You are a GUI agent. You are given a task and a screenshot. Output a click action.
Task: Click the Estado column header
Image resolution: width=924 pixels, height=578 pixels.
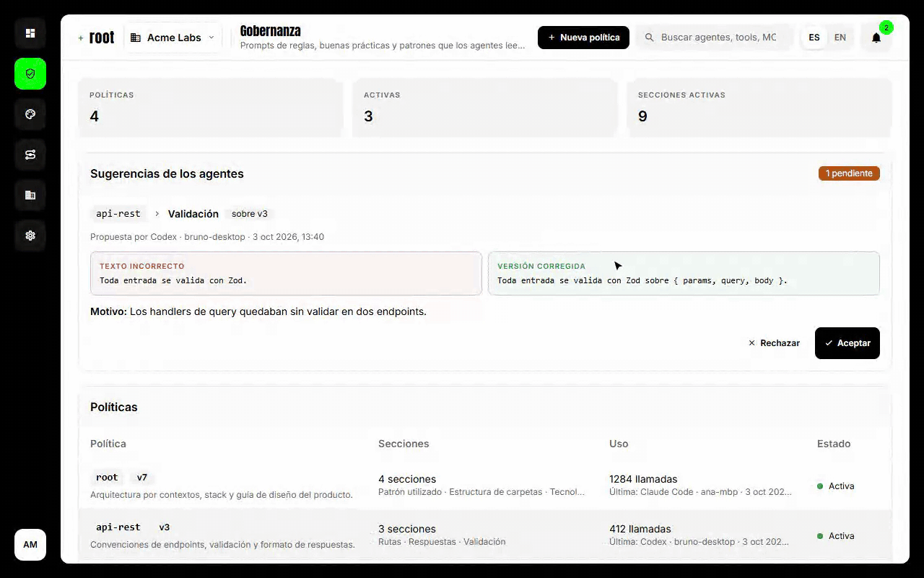(x=834, y=444)
